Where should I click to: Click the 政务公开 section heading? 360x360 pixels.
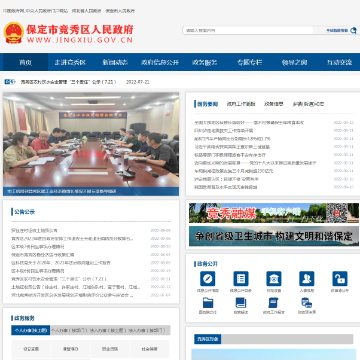(207, 264)
